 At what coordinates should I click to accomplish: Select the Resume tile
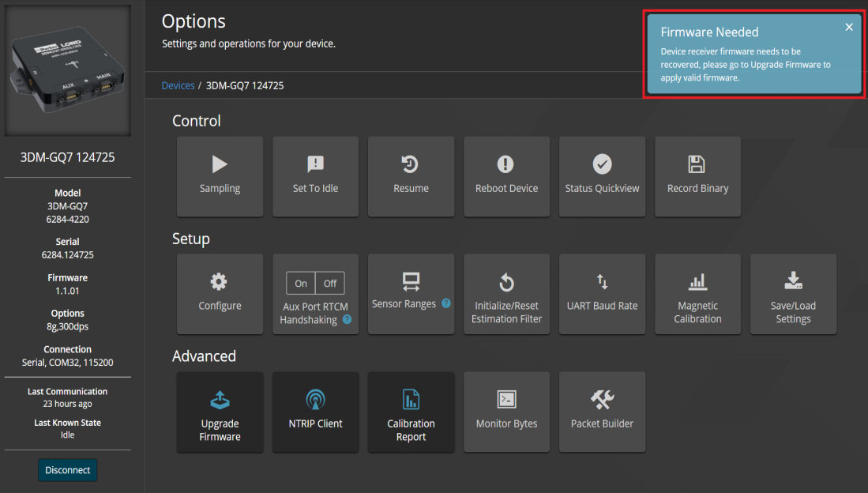pos(411,177)
